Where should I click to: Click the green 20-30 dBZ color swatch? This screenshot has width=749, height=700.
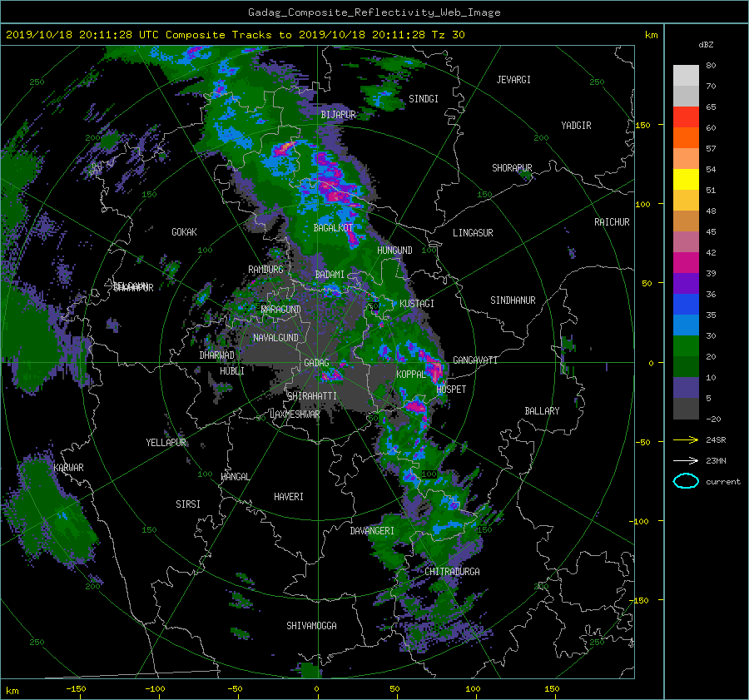tap(686, 346)
